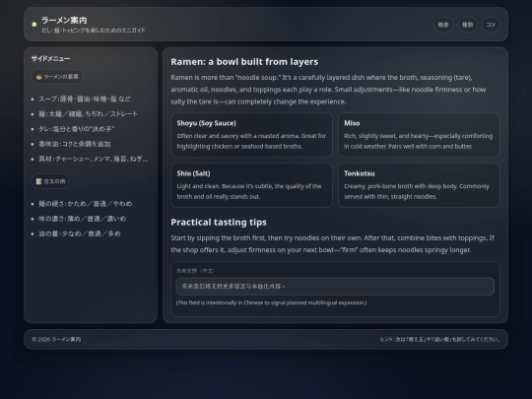Click the スープ:豚骨・醤油・味噌・塩 list item
This screenshot has height=399, width=532.
(85, 100)
